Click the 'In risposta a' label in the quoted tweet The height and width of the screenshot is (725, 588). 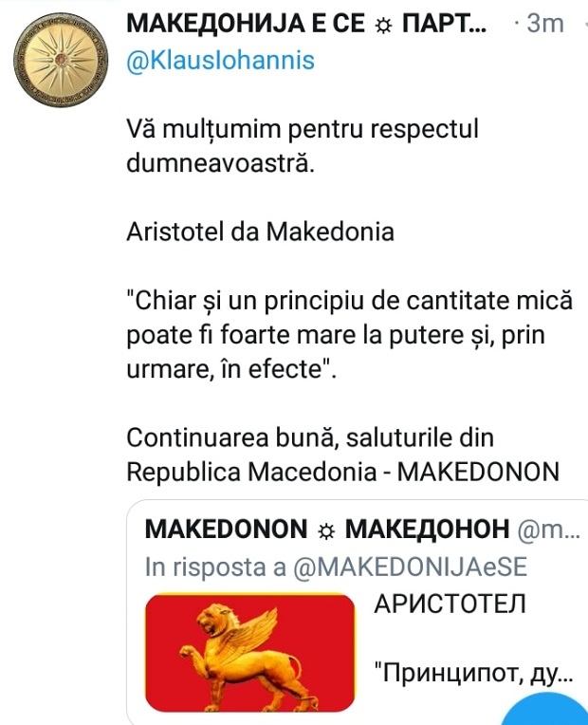(215, 567)
